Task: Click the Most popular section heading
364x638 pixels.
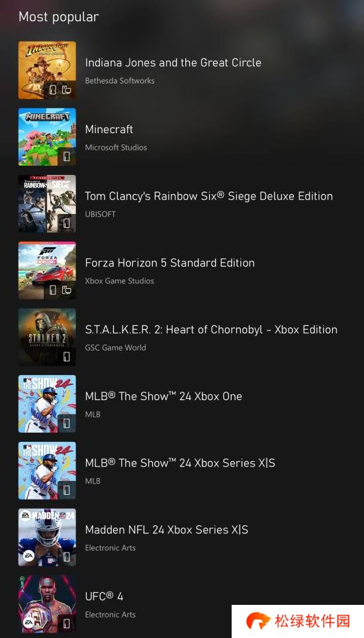Action: [58, 17]
